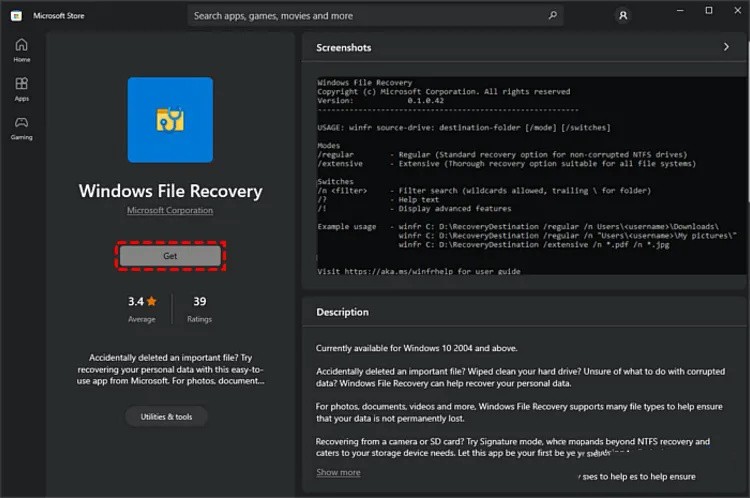Viewport: 750px width, 498px height.
Task: Open the Apps section in sidebar
Action: click(x=22, y=89)
